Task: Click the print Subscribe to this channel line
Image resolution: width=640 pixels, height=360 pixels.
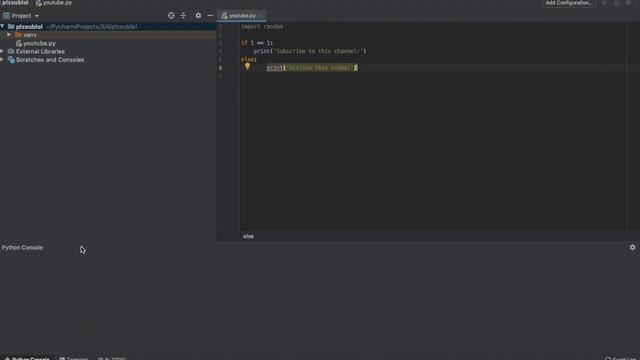Action: tap(310, 51)
